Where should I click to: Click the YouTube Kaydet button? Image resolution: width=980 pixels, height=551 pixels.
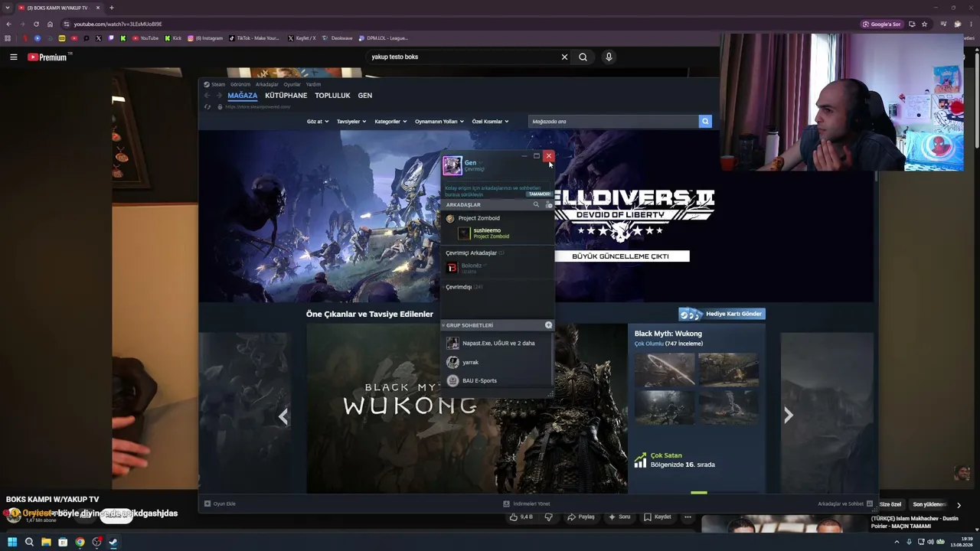click(658, 517)
